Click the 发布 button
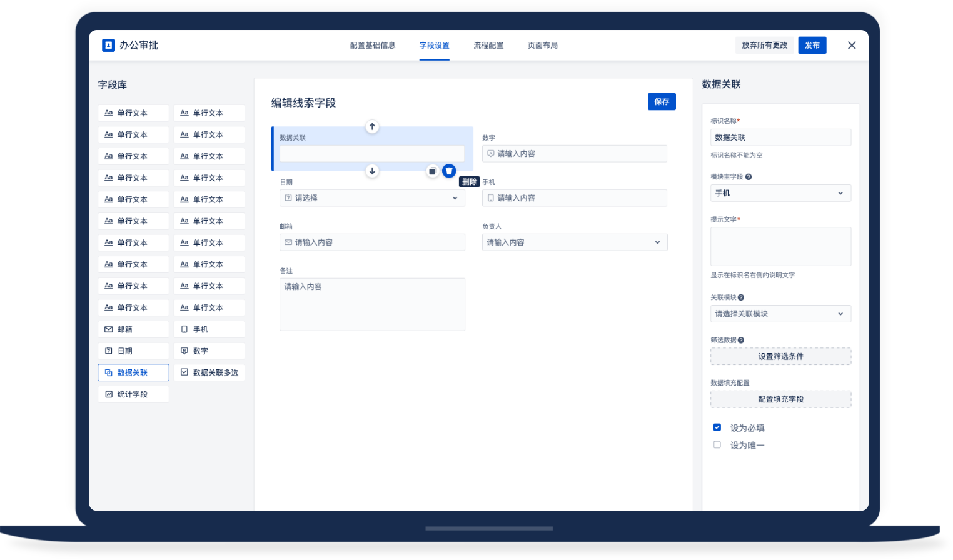The height and width of the screenshot is (560, 953). (812, 46)
